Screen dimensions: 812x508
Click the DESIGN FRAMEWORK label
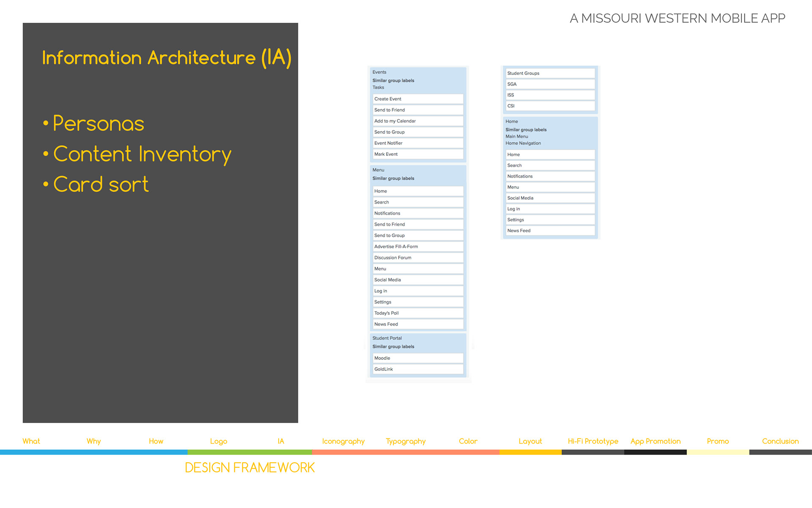point(250,468)
